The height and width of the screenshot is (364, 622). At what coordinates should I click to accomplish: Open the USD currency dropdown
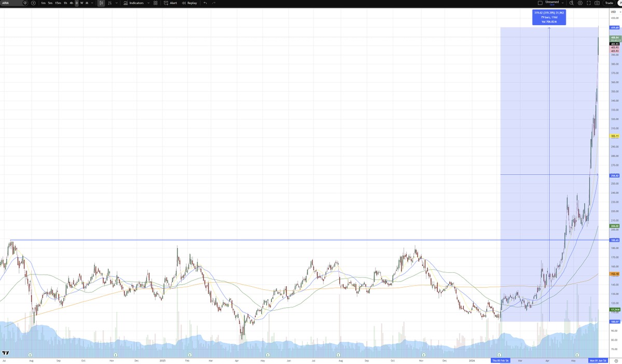pos(616,12)
